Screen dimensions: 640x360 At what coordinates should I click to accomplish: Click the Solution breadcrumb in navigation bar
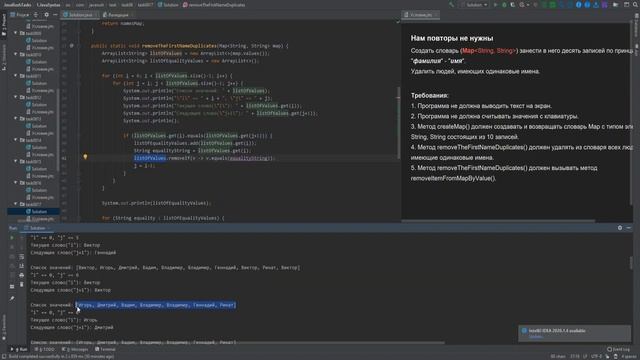click(x=168, y=5)
